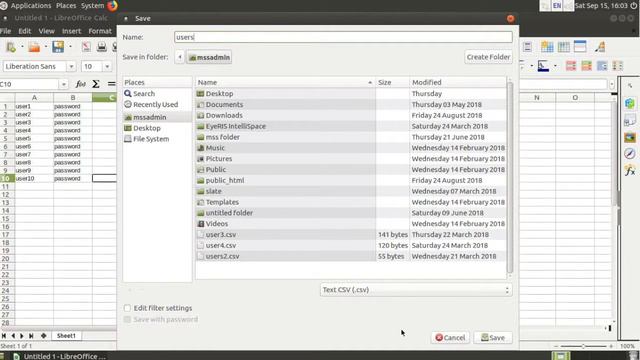
Task: Expand the Liberation Sans font name dropdown
Action: click(x=71, y=66)
